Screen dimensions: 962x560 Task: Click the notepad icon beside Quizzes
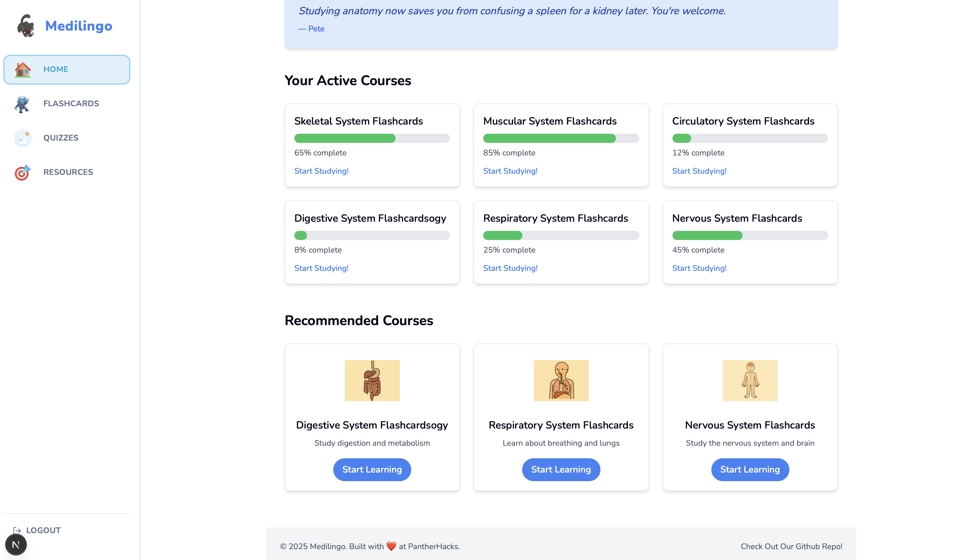tap(23, 138)
